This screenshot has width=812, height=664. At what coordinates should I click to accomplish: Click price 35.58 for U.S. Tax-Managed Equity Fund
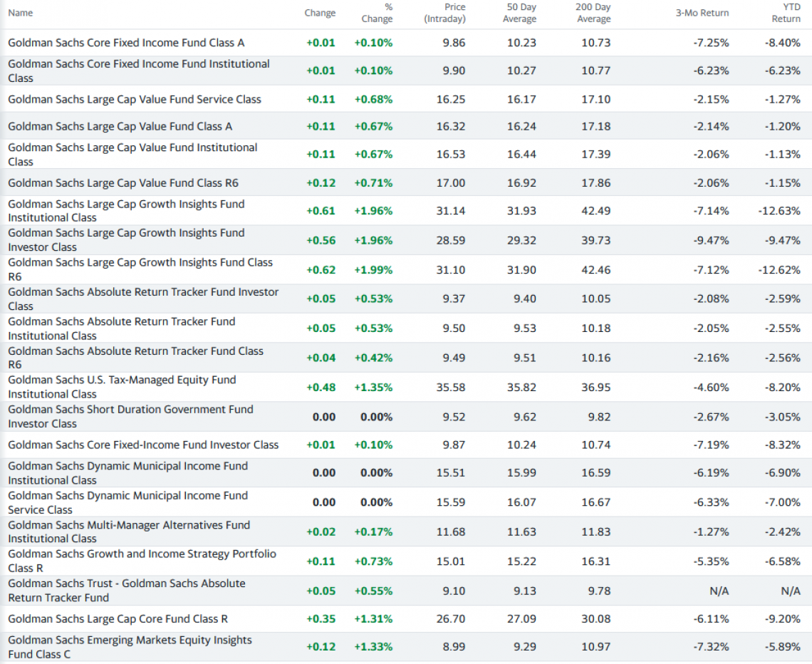point(451,388)
